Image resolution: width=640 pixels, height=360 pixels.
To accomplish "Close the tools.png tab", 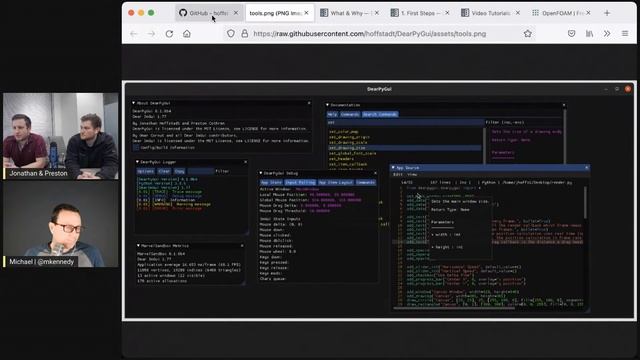I will click(307, 13).
